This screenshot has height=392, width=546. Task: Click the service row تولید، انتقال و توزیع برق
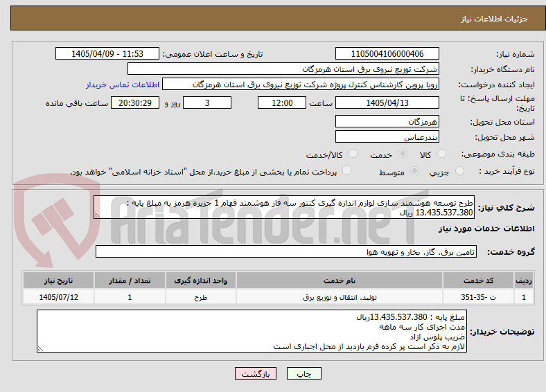(x=278, y=297)
